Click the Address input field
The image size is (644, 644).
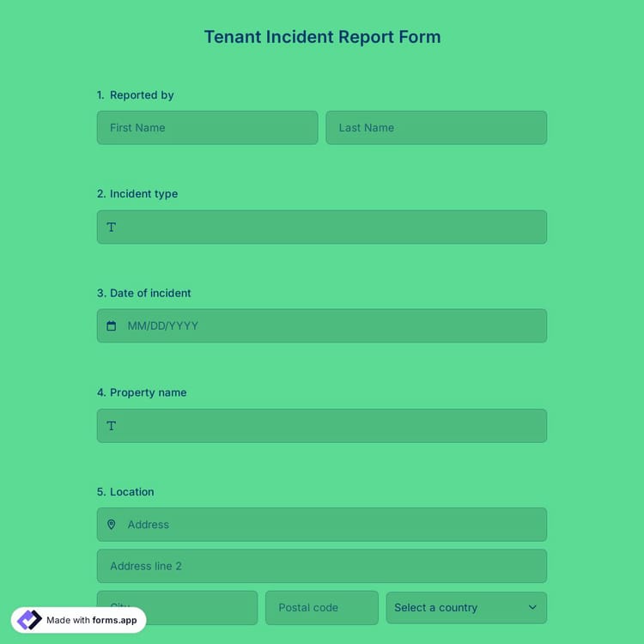pyautogui.click(x=335, y=525)
